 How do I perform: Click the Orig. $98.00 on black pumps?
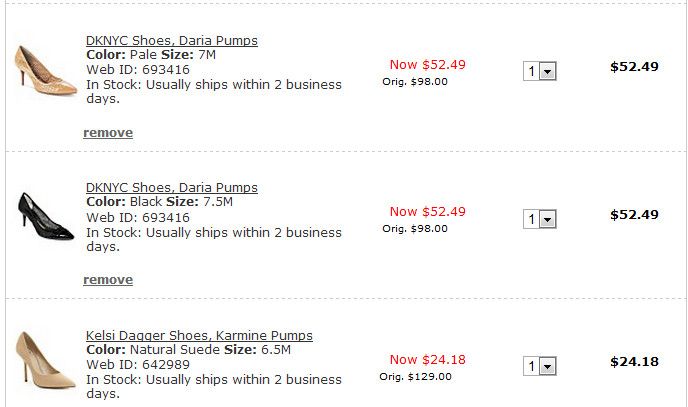tap(415, 228)
